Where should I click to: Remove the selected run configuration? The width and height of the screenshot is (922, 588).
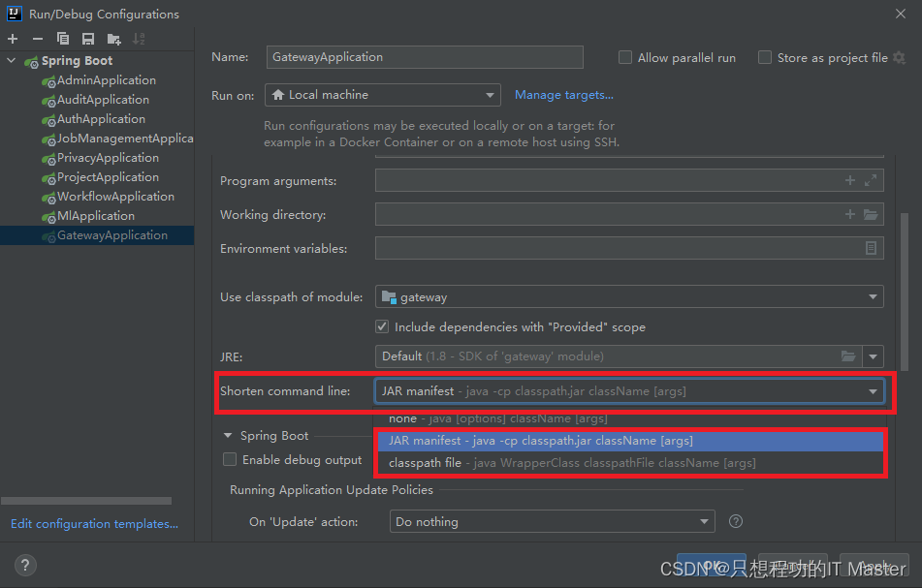(36, 39)
